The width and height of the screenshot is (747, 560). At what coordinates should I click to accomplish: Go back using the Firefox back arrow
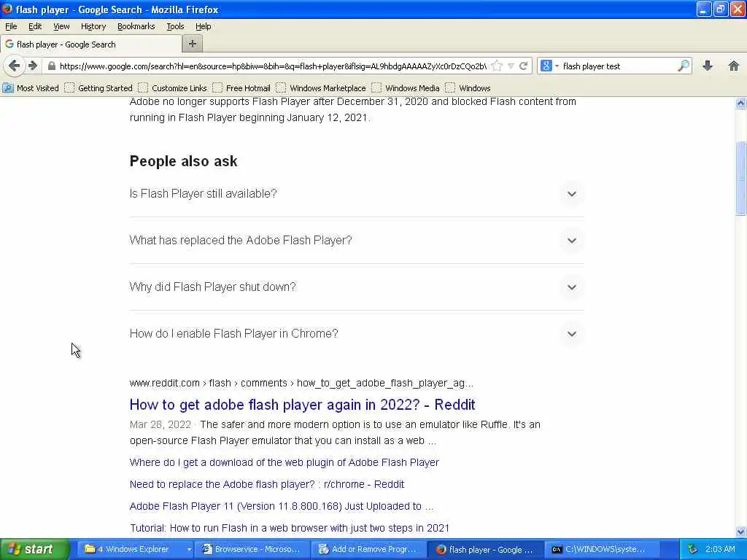tap(14, 66)
